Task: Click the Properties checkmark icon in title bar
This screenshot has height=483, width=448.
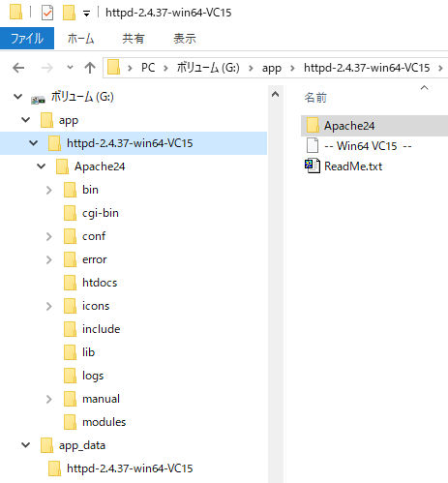Action: (47, 13)
